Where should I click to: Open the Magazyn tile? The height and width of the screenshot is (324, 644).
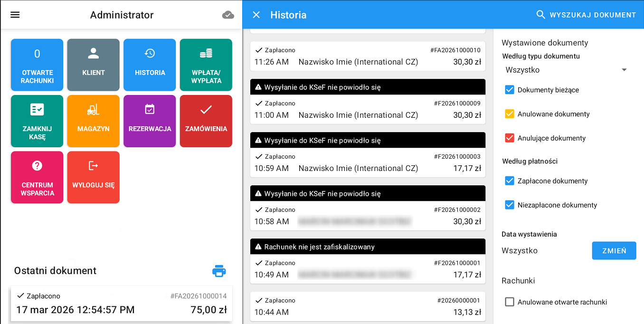click(93, 121)
